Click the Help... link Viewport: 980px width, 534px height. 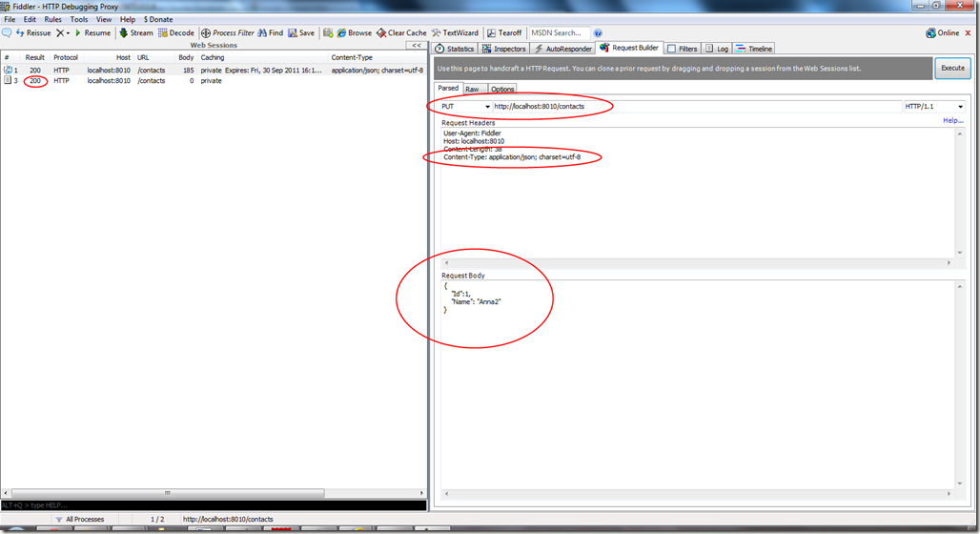pos(952,120)
